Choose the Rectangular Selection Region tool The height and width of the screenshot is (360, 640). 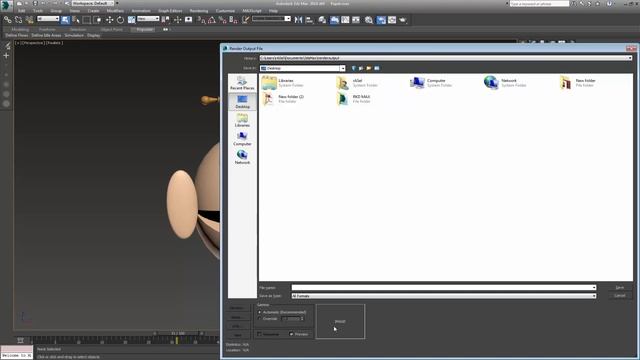tap(87, 20)
